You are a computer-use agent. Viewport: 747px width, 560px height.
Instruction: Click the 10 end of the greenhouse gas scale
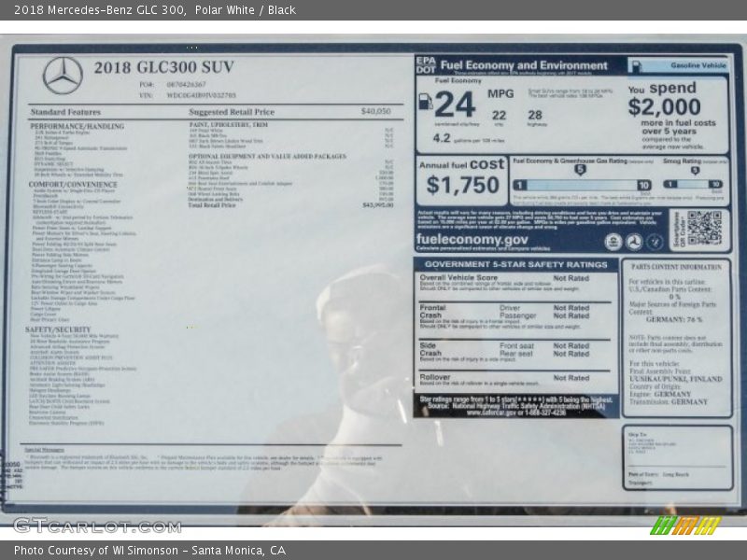tap(644, 185)
